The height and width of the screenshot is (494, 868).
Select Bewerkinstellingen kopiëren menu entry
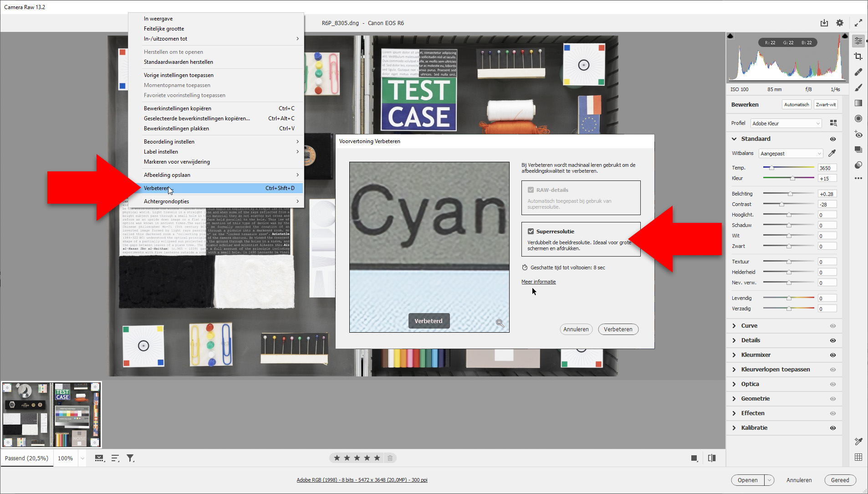pos(178,108)
